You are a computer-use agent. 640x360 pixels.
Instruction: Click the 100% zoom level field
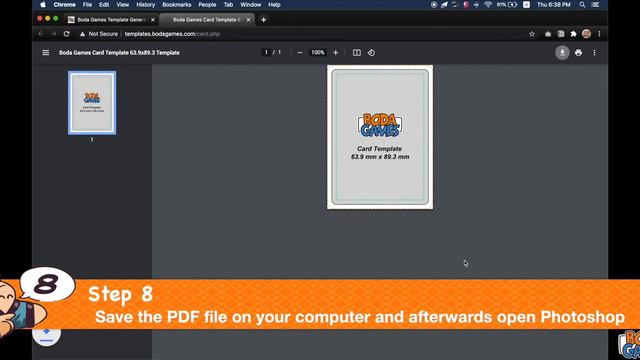pyautogui.click(x=318, y=53)
